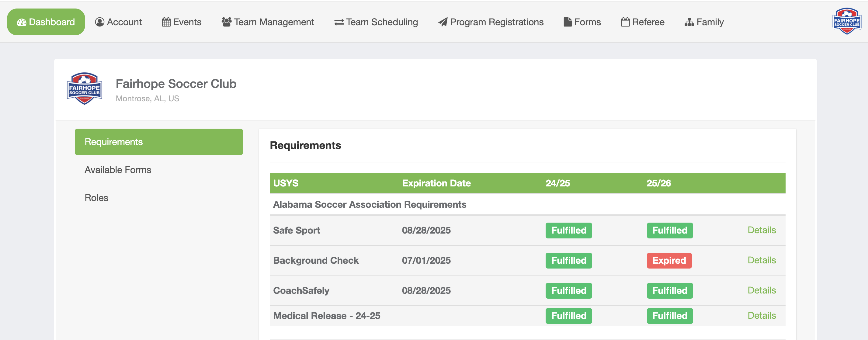Click Safe Sport 25/26 Fulfilled badge

(x=669, y=231)
